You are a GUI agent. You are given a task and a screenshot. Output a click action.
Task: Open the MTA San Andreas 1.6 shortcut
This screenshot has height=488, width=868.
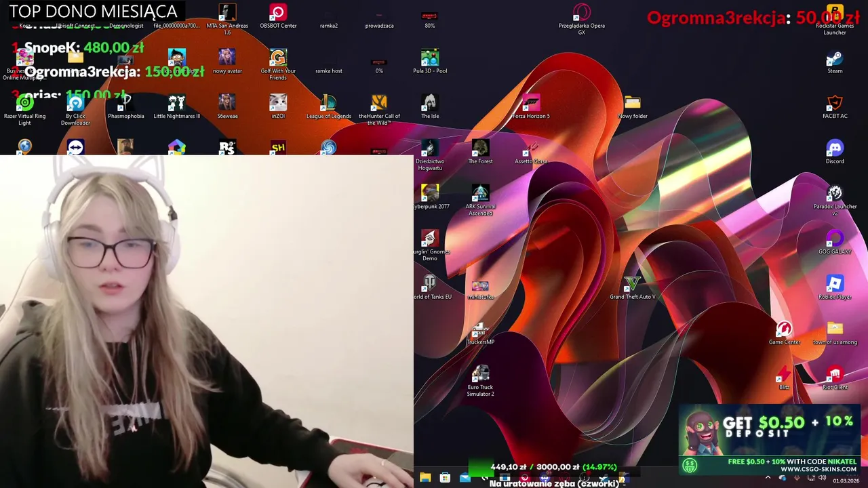point(227,19)
